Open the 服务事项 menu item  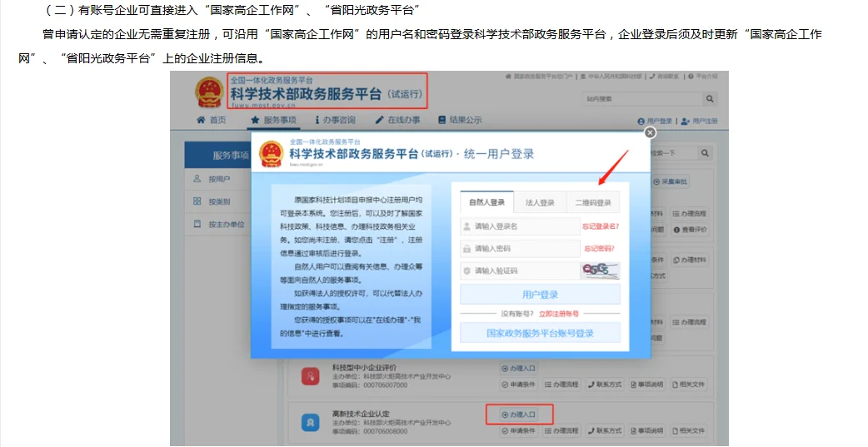point(273,120)
